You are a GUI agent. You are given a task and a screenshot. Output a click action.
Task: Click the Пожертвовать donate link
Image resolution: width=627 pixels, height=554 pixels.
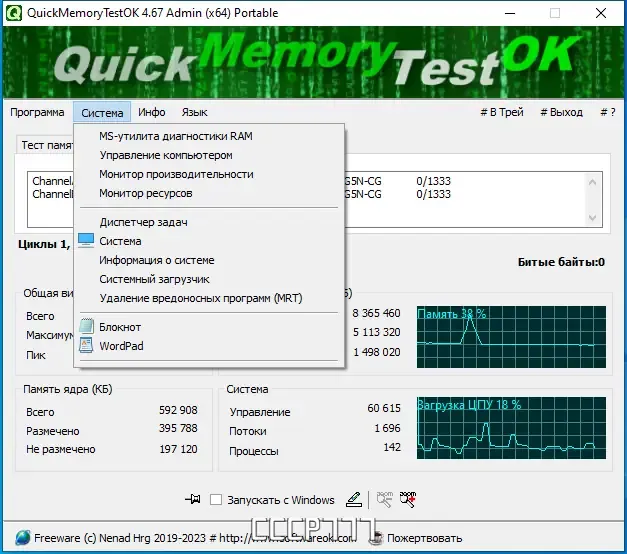click(x=424, y=538)
